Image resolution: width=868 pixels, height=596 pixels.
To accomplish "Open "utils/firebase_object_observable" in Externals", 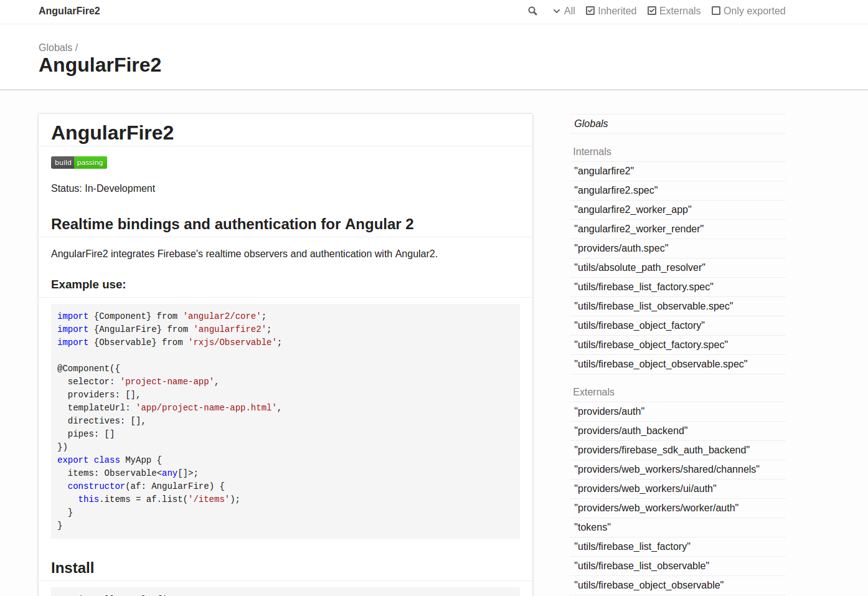I will [x=677, y=585].
